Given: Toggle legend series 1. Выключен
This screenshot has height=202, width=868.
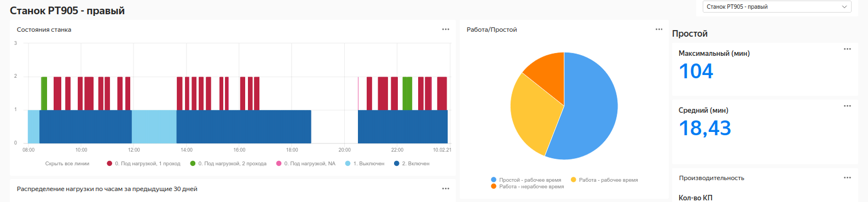Looking at the screenshot, I should (364, 164).
